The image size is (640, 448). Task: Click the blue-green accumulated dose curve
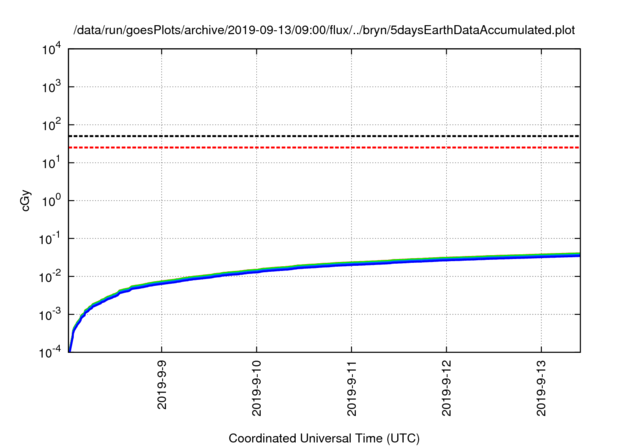pos(324,266)
